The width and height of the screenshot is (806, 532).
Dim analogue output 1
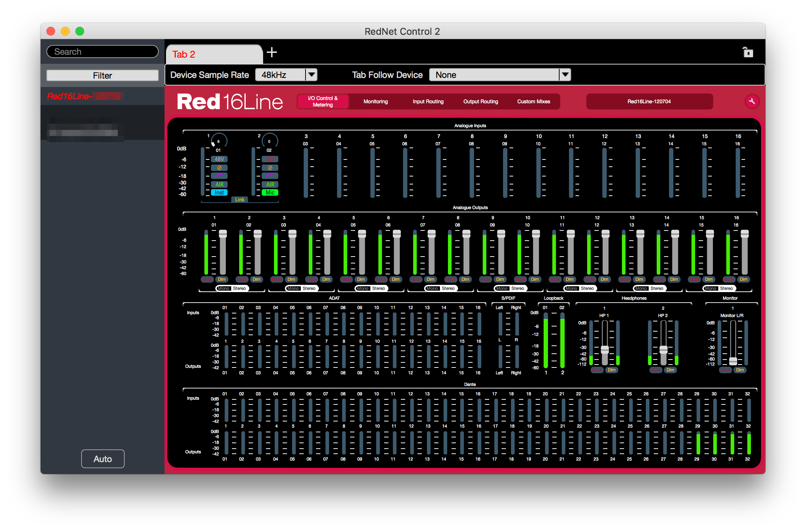click(x=222, y=279)
